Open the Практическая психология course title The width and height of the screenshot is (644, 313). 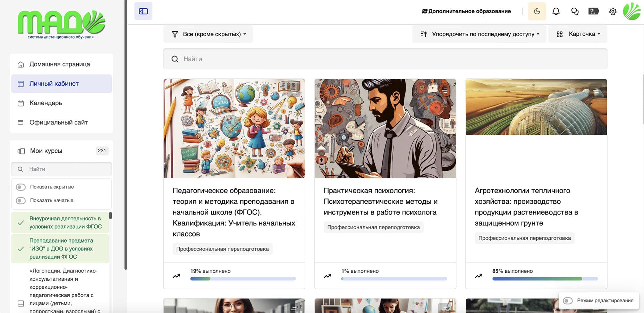(x=381, y=201)
